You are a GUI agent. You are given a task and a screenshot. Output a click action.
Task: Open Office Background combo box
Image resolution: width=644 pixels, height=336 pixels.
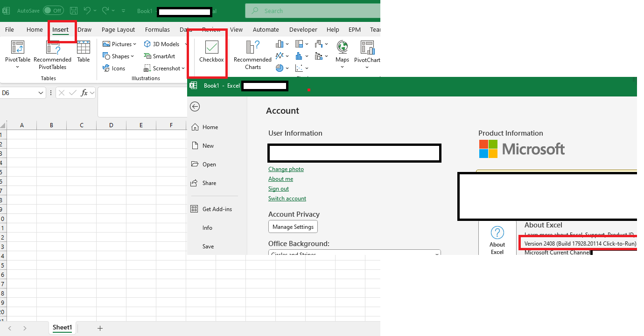point(355,253)
